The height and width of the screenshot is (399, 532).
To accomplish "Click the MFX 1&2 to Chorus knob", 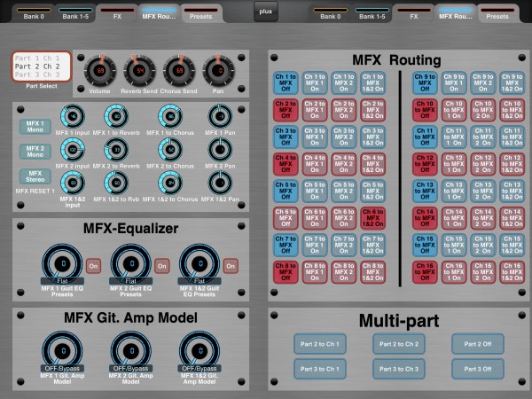I will point(170,183).
